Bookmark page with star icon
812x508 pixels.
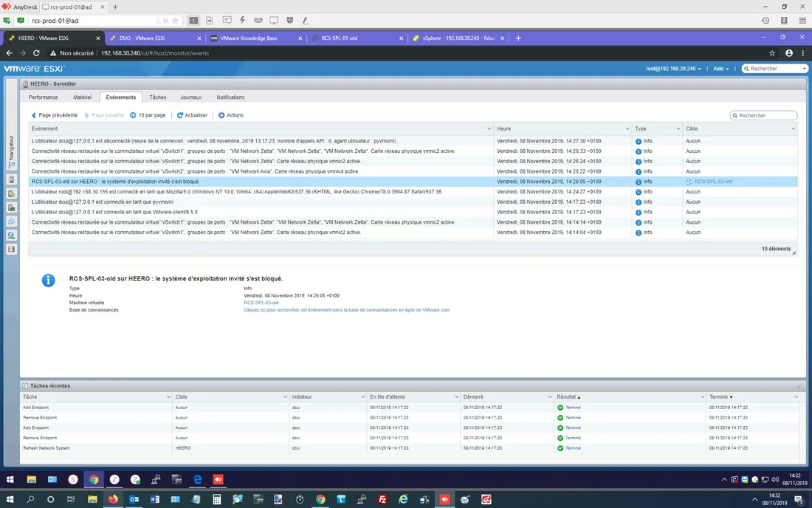point(772,53)
